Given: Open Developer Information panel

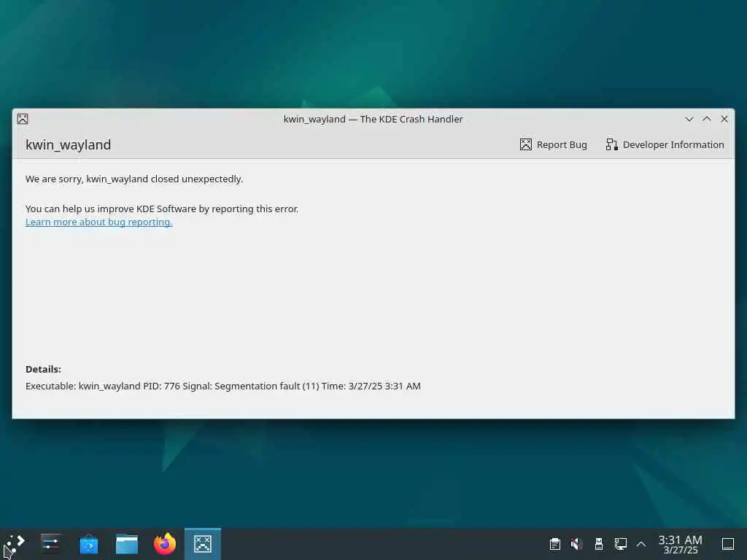Looking at the screenshot, I should coord(665,145).
